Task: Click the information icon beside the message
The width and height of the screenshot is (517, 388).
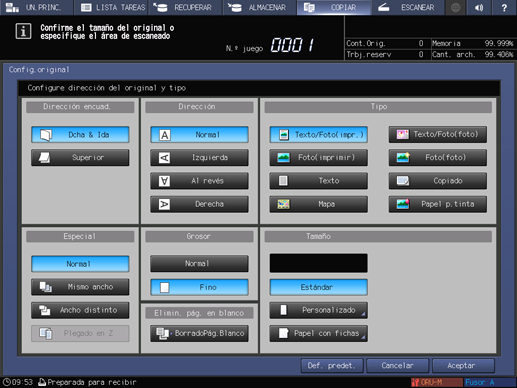Action: (x=23, y=31)
